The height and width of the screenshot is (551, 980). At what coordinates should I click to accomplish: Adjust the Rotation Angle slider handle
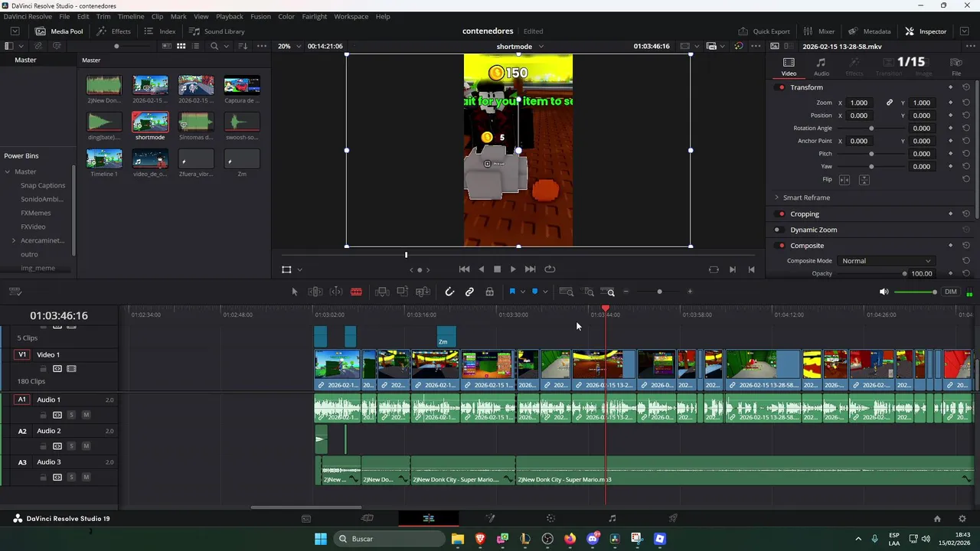871,129
